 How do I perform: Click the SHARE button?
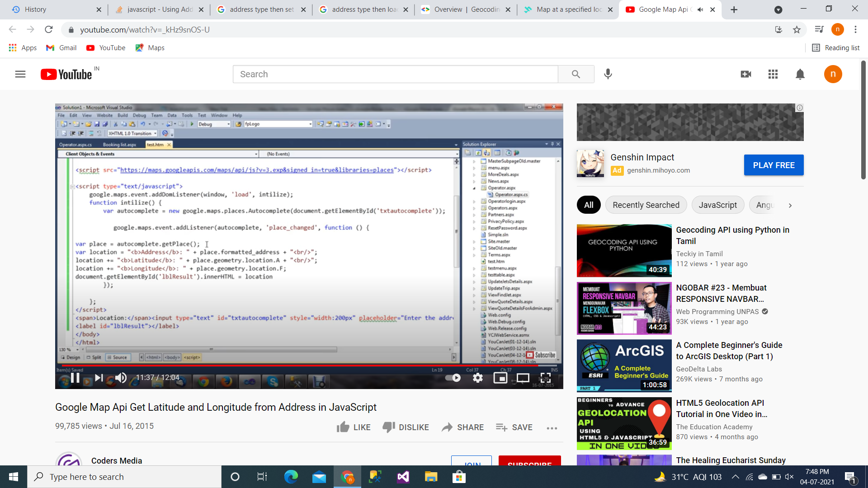click(462, 427)
